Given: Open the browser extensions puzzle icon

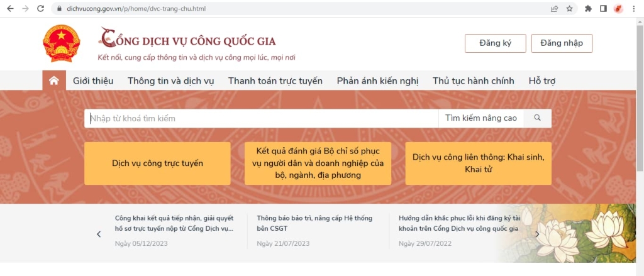Looking at the screenshot, I should point(588,9).
